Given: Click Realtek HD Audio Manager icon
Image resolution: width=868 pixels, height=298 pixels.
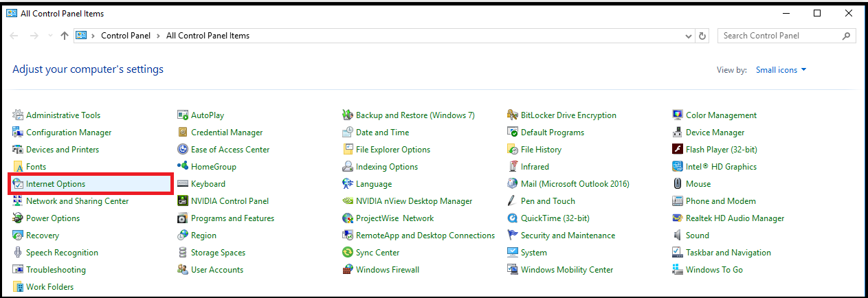Looking at the screenshot, I should (678, 218).
